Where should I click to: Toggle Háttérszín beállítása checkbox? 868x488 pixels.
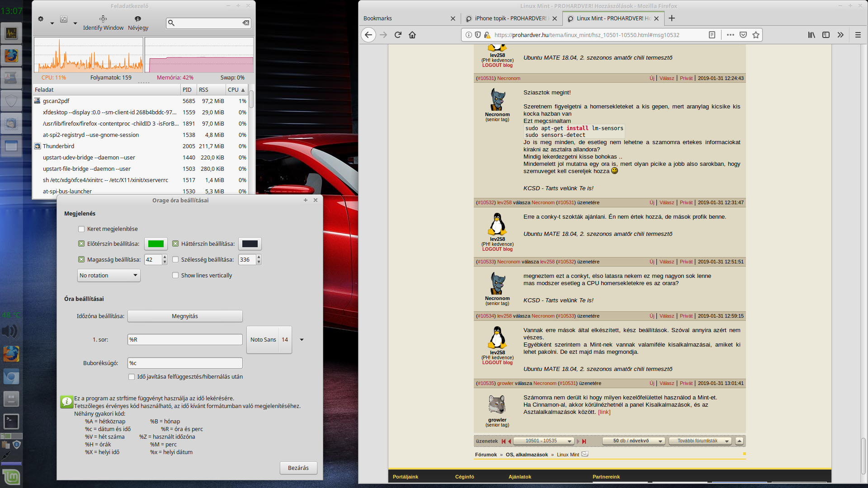175,244
